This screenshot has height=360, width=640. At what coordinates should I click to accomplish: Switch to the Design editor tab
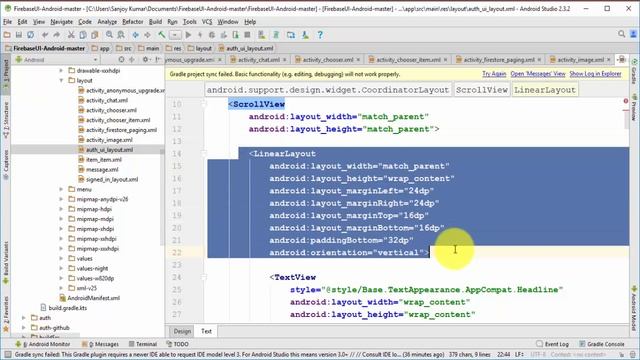[x=182, y=331]
